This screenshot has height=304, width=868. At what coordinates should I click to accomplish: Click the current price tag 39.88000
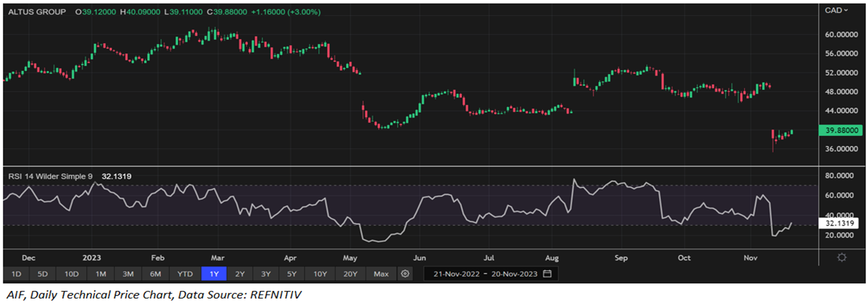842,130
